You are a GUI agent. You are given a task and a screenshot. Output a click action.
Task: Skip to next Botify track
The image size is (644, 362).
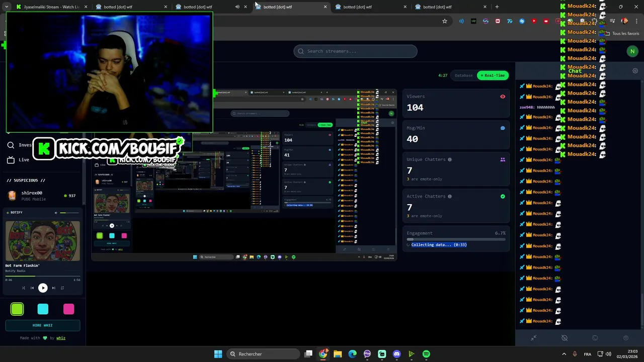(53, 288)
